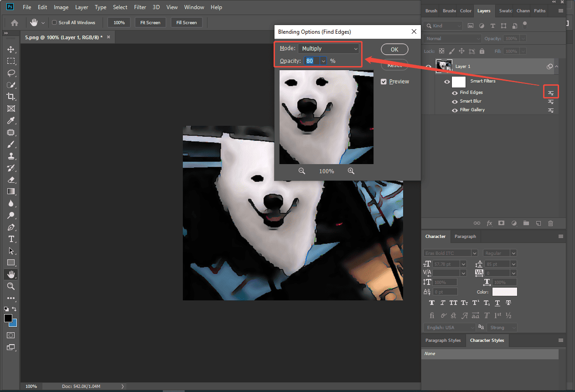
Task: Select the Lasso tool
Action: [11, 73]
